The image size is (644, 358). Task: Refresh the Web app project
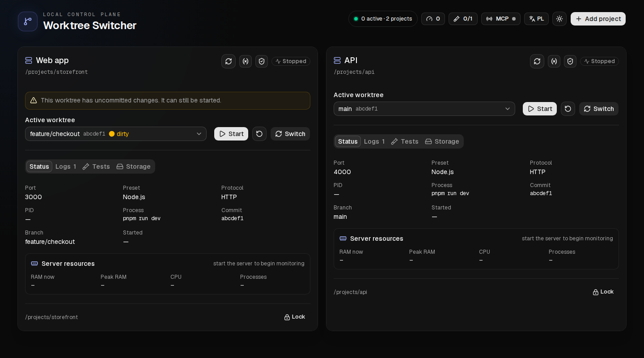229,61
